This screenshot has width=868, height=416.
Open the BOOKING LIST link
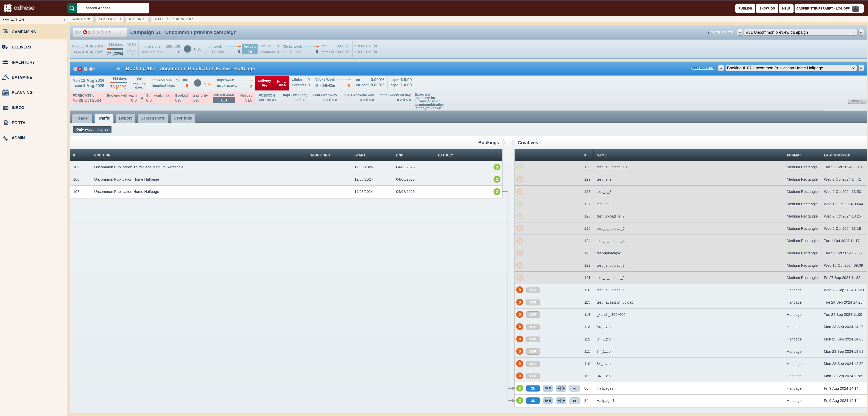[x=703, y=68]
